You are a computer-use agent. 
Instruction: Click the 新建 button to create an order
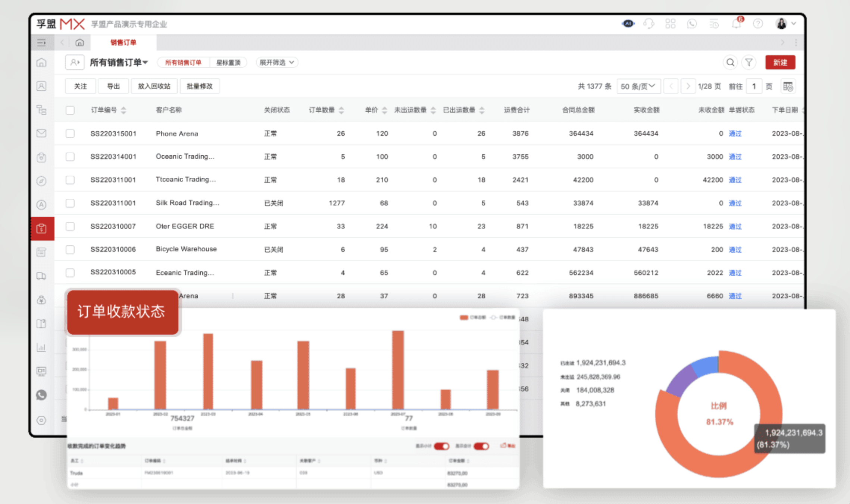[x=780, y=62]
